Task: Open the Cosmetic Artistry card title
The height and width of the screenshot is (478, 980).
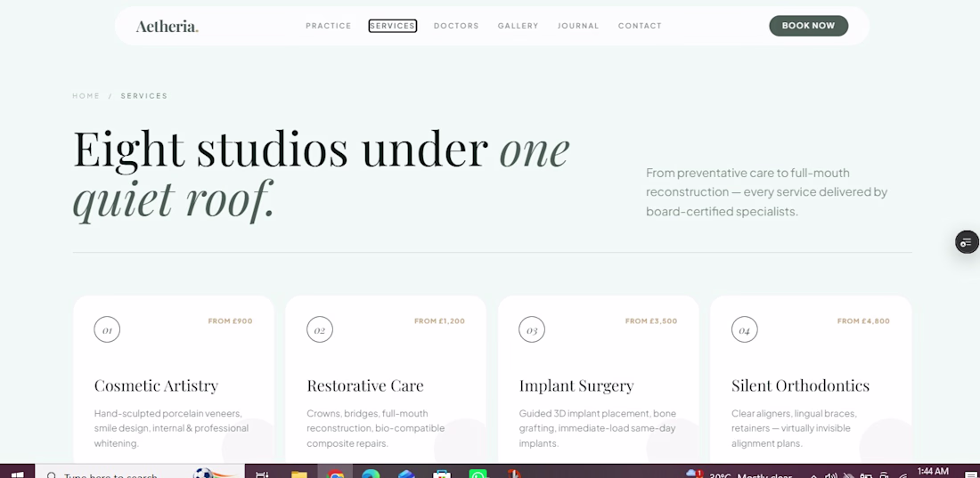Action: (156, 385)
